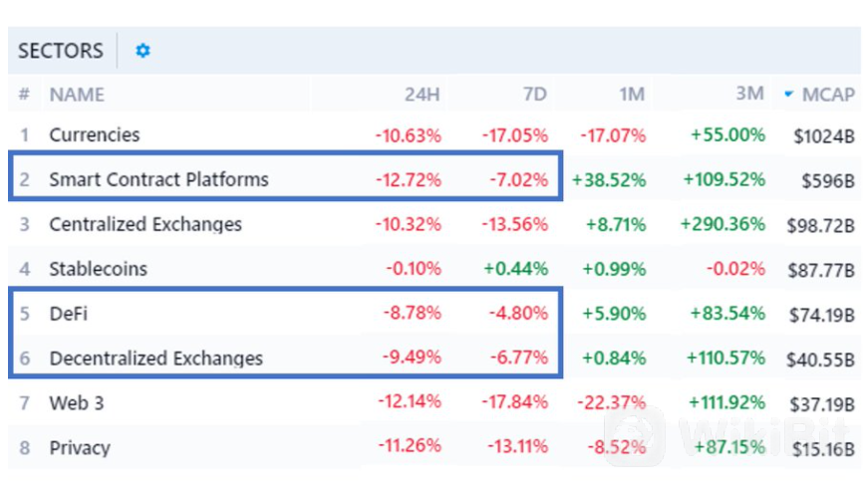Image resolution: width=868 pixels, height=488 pixels.
Task: Sort by the 1M column header
Action: click(x=631, y=95)
